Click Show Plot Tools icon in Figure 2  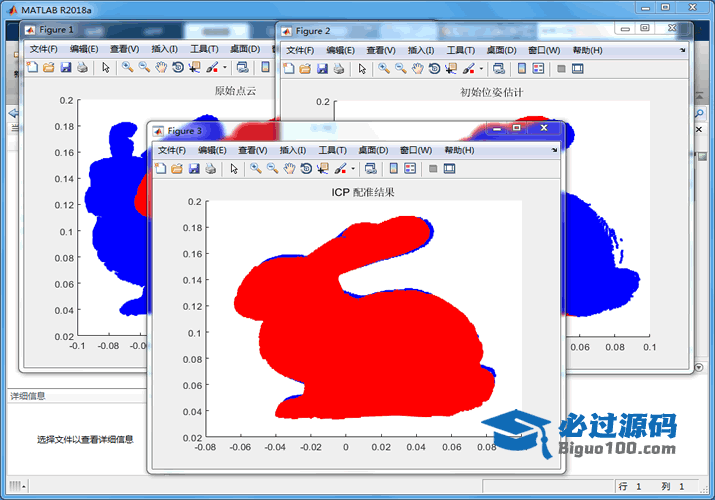click(578, 69)
